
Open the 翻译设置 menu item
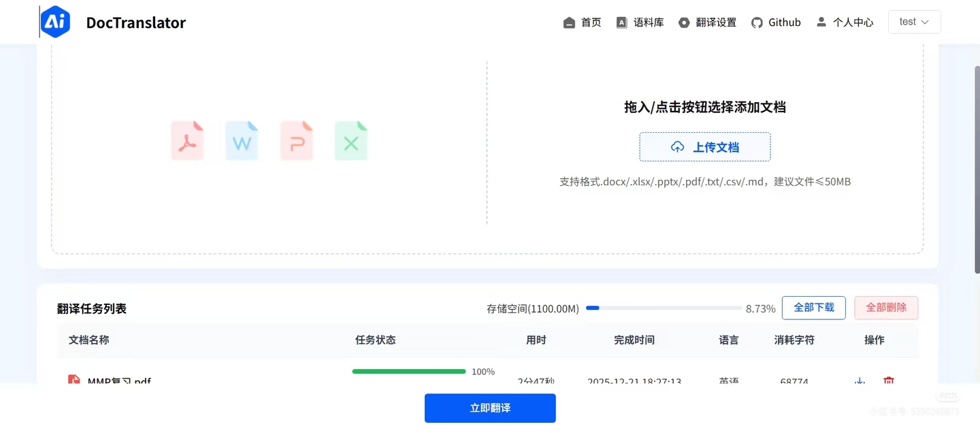coord(707,22)
